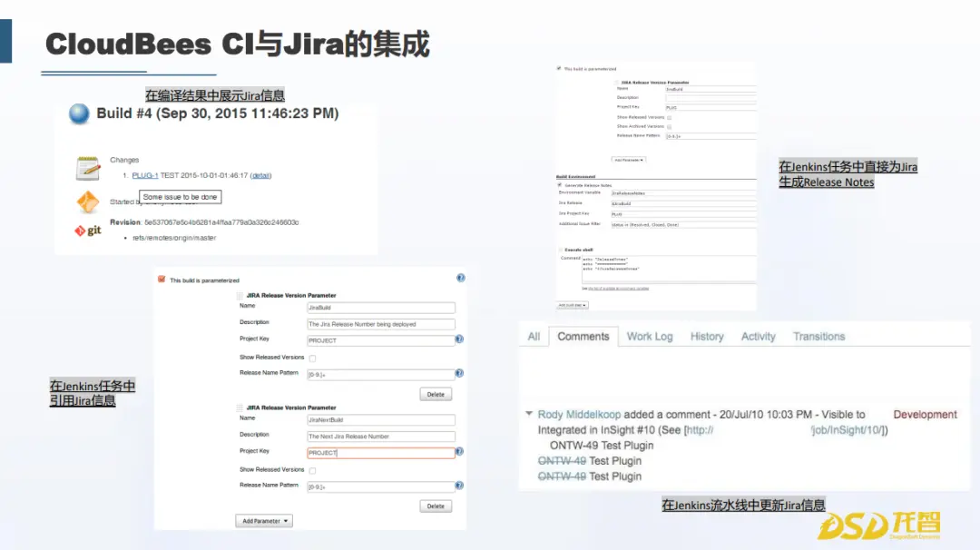Click the Environment Variable field JiraReleaseNotes

pyautogui.click(x=683, y=193)
